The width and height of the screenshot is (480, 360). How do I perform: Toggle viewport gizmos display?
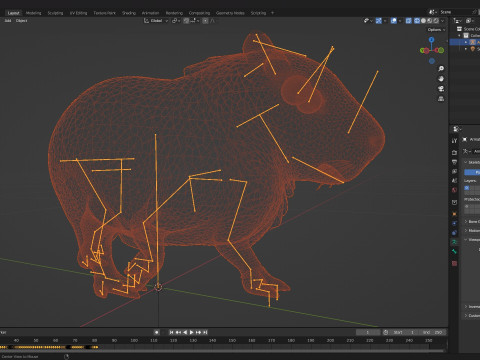[379, 21]
